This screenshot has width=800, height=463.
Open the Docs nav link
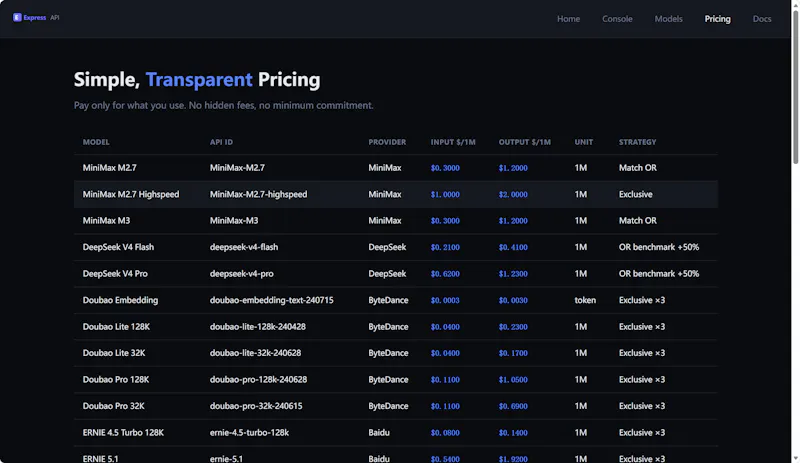tap(762, 19)
